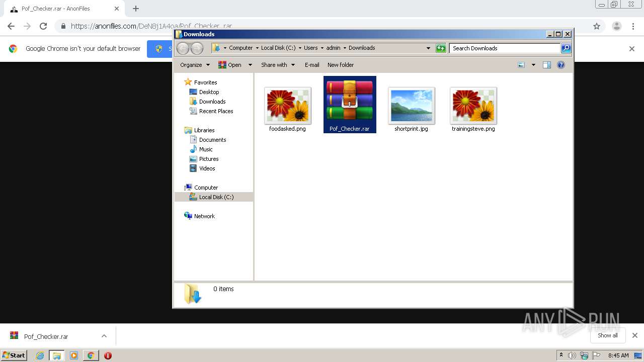Reload the Chrome page
The image size is (644, 362).
[x=43, y=26]
